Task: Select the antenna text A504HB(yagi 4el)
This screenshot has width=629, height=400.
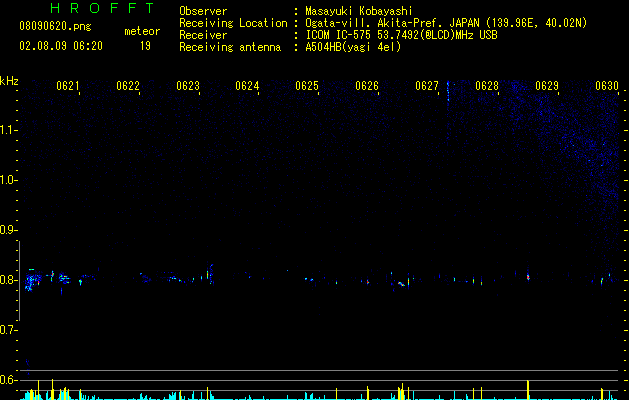Action: coord(353,47)
